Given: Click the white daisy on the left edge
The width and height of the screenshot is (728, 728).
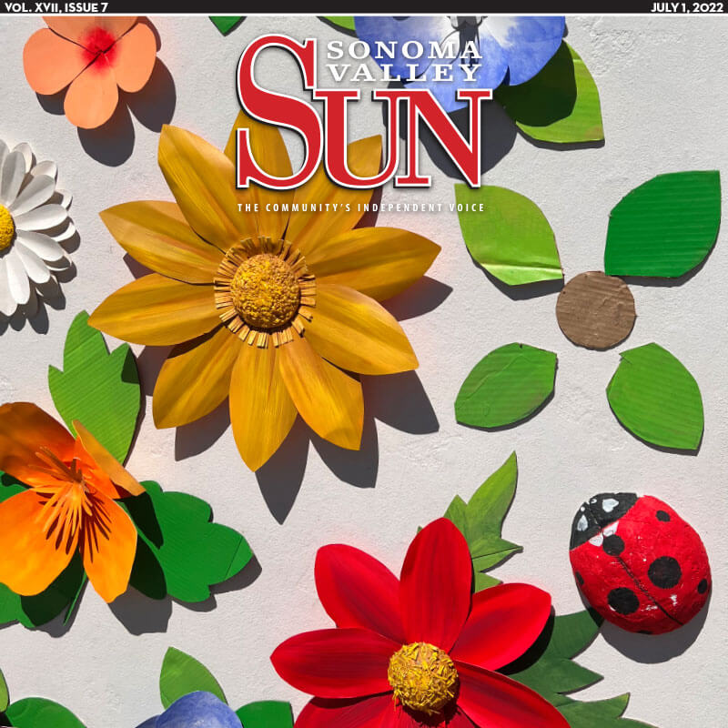Looking at the screenshot, I should pos(27,221).
